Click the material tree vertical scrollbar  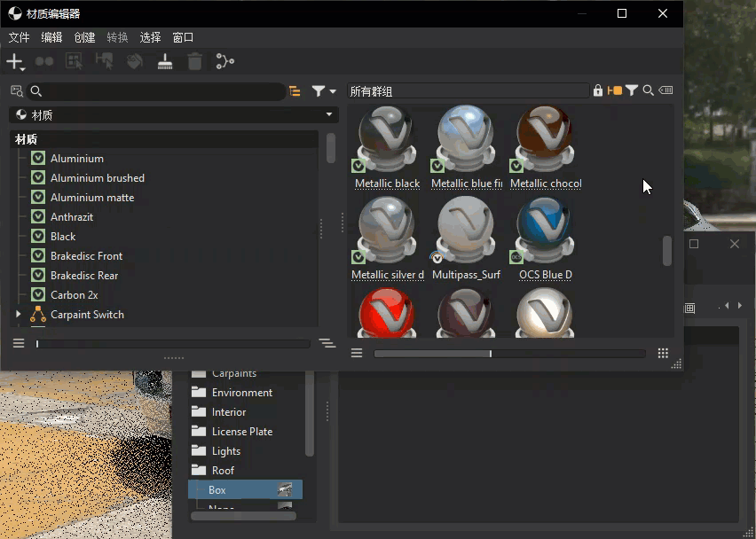(331, 148)
